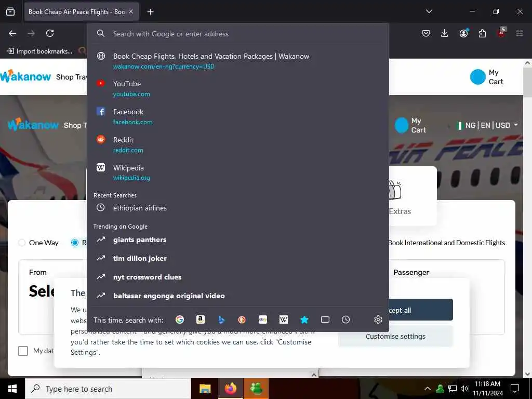Open search settings gear icon

tap(378, 320)
